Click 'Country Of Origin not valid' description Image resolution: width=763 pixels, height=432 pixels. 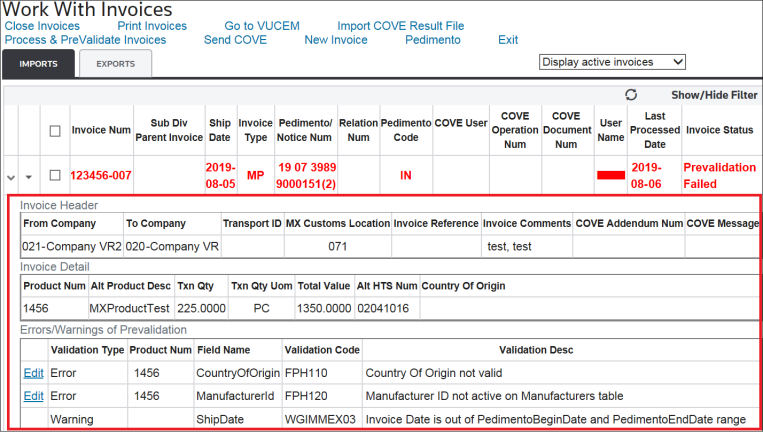(434, 373)
